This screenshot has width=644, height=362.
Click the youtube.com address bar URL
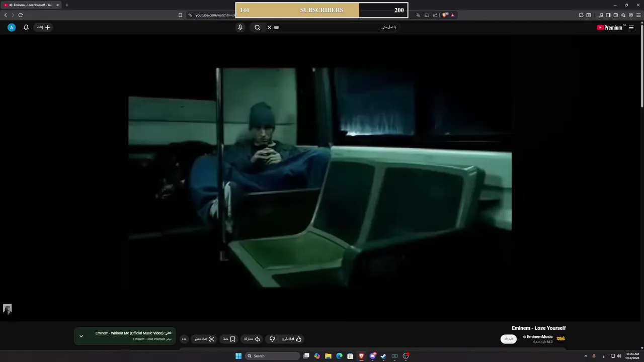pyautogui.click(x=215, y=15)
